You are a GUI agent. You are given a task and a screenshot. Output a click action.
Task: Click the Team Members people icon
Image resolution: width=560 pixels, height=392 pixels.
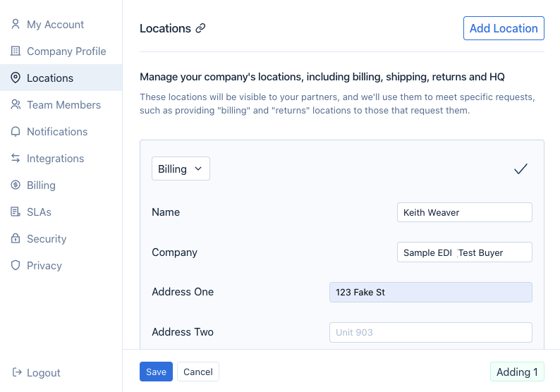16,104
